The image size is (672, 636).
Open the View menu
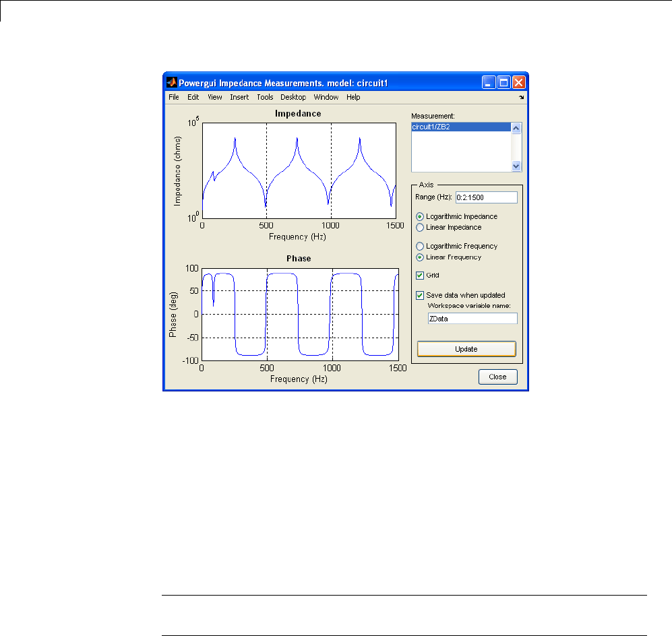click(215, 97)
